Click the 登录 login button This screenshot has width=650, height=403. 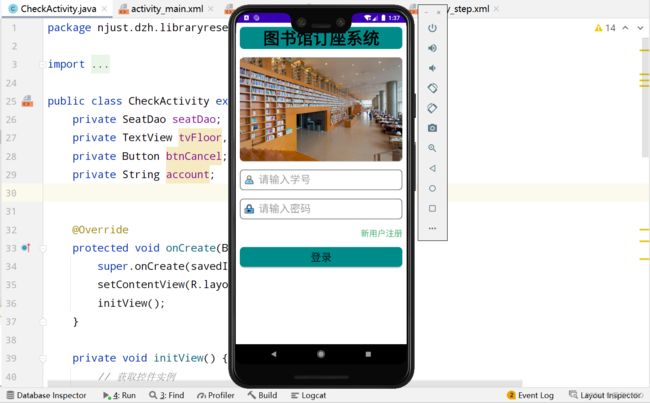point(321,257)
